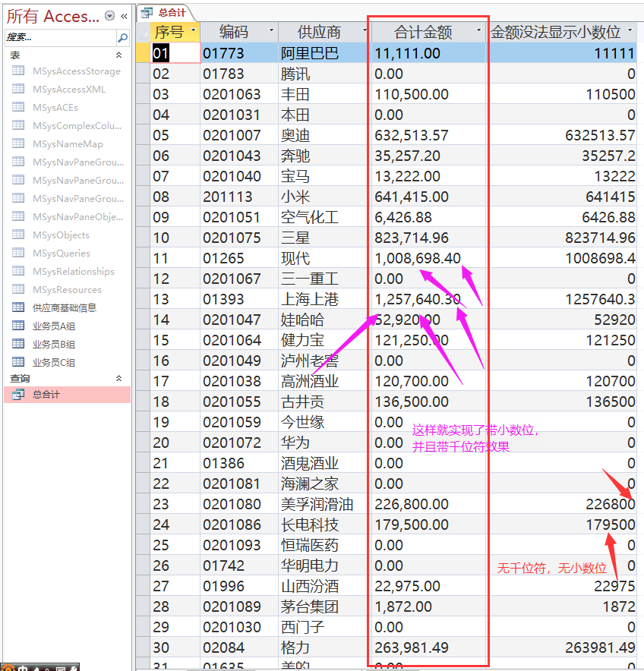Screen dimensions: 644x671
Task: Open the 供应商 column filter dropdown
Action: tap(365, 30)
